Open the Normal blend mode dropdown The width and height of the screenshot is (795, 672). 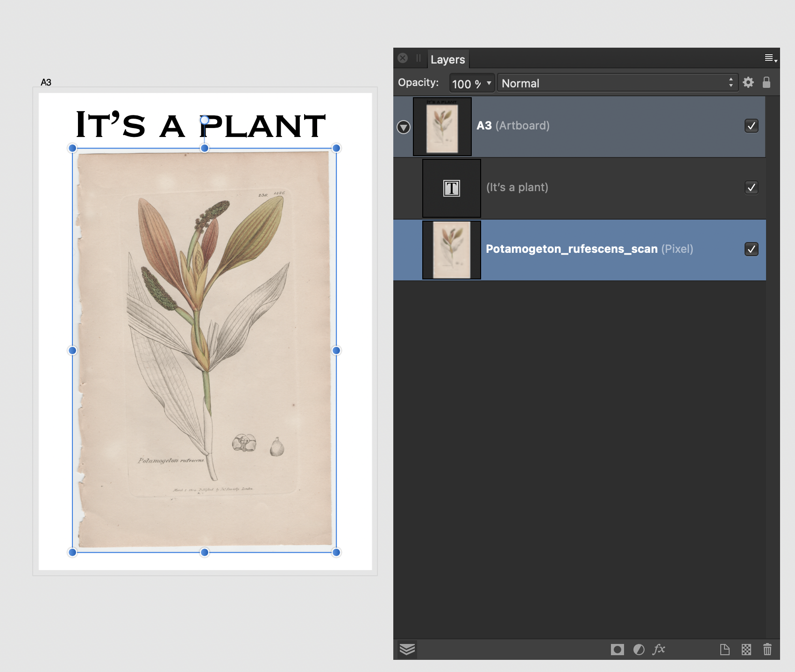[x=617, y=83]
